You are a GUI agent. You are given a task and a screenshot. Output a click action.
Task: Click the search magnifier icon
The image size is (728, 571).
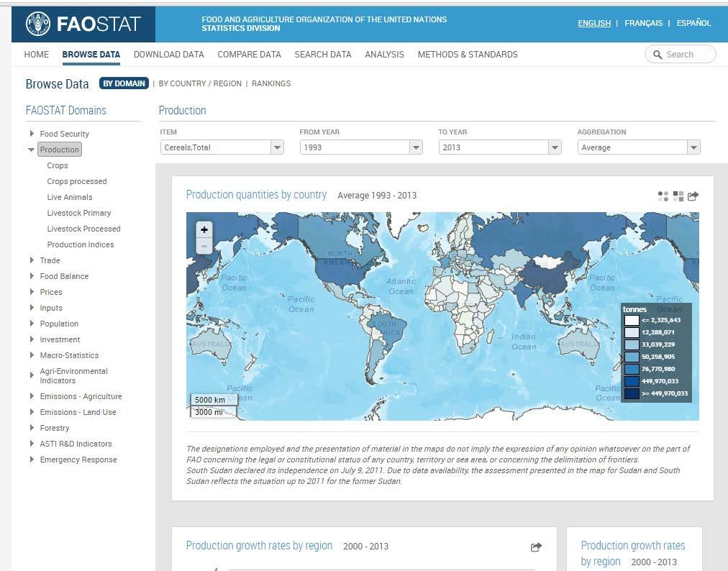point(658,55)
